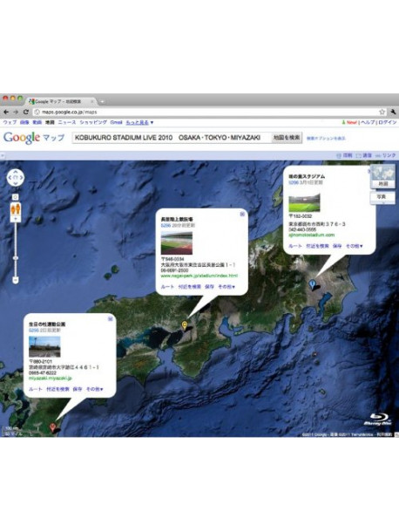
Task: Collapse the left side panel arrow
Action: pyautogui.click(x=2, y=156)
